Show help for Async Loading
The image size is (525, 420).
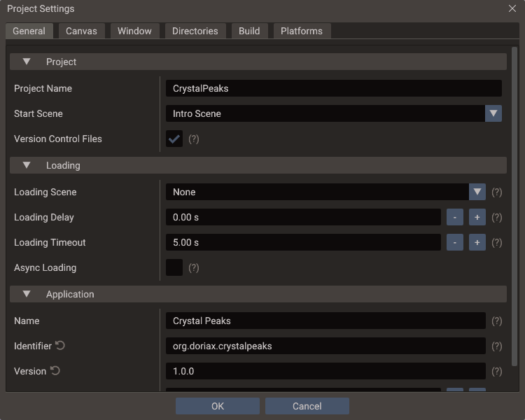pos(193,268)
